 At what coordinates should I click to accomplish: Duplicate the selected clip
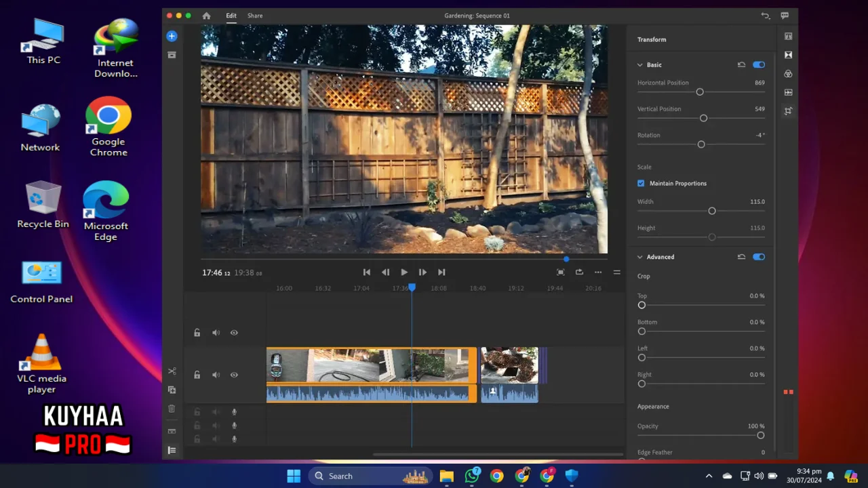click(172, 390)
